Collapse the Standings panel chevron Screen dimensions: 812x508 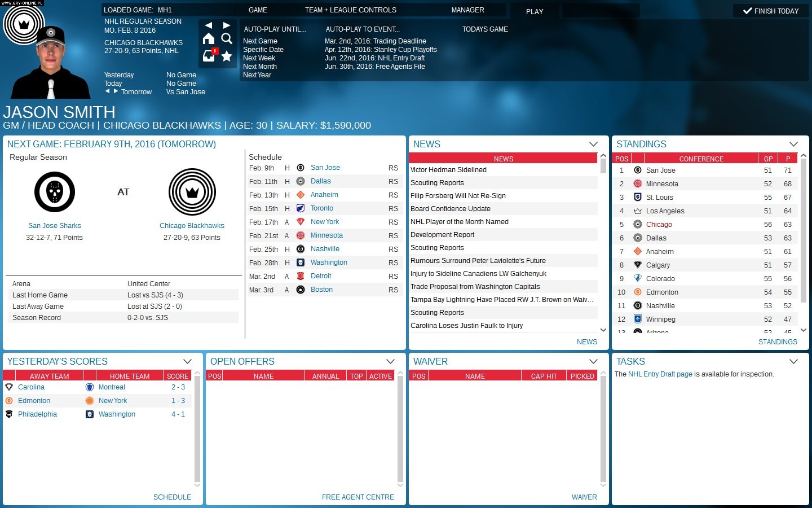(x=794, y=144)
